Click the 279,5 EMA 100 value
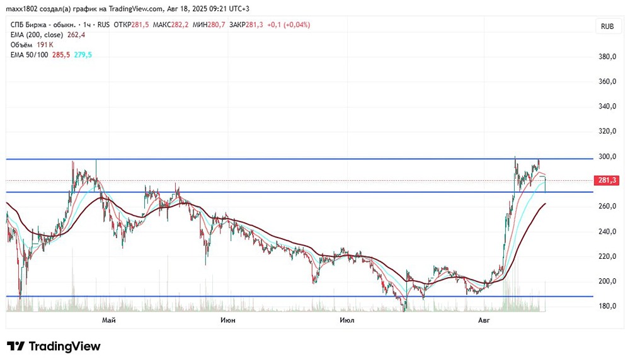The width and height of the screenshot is (630, 364). coord(83,55)
